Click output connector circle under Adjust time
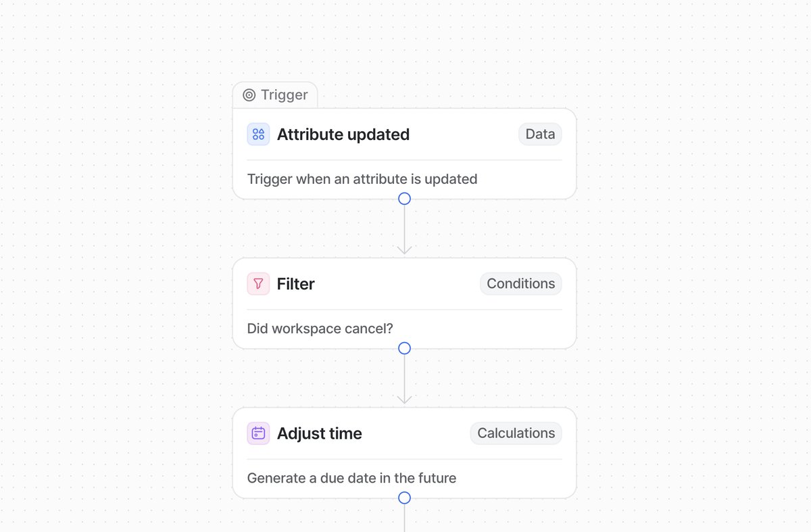This screenshot has width=811, height=532. point(404,498)
